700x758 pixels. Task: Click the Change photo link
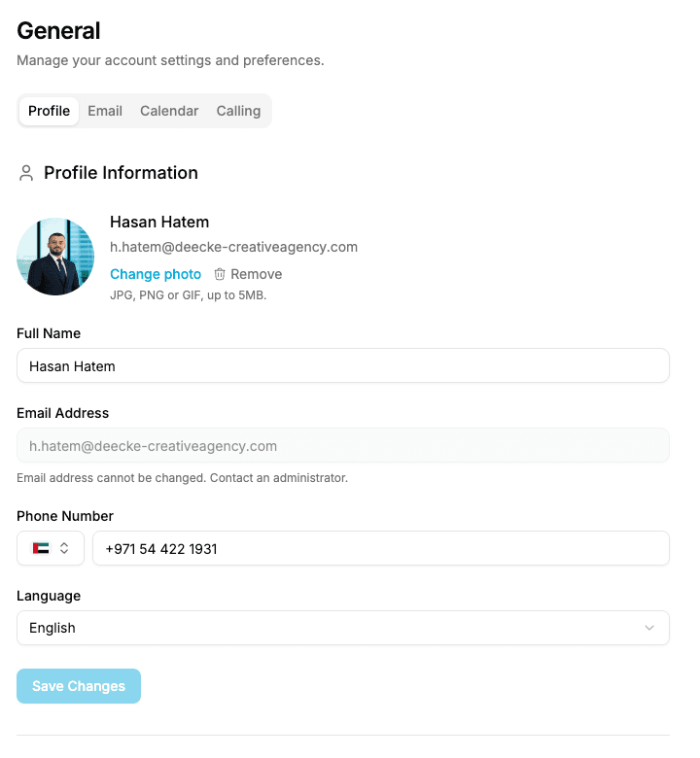click(x=156, y=274)
